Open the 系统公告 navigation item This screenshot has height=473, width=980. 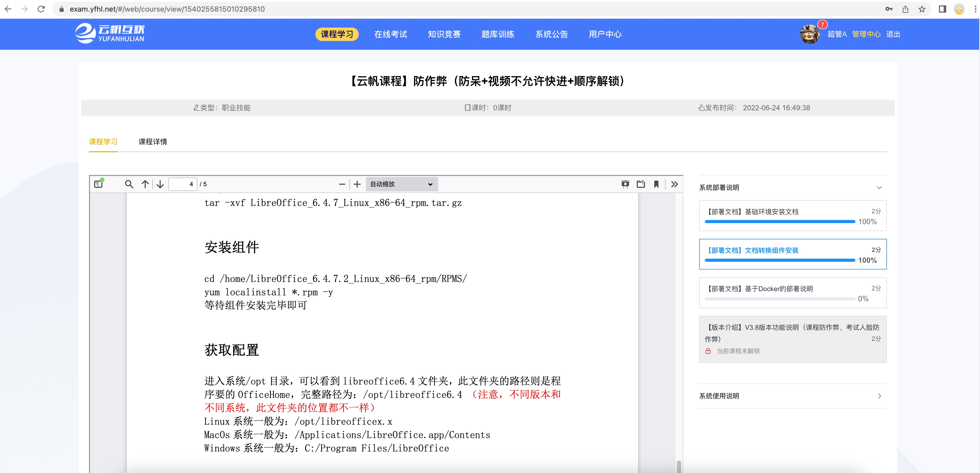coord(551,34)
